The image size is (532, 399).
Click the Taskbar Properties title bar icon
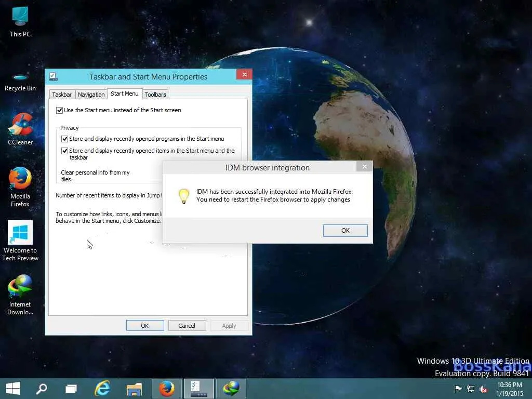point(54,76)
